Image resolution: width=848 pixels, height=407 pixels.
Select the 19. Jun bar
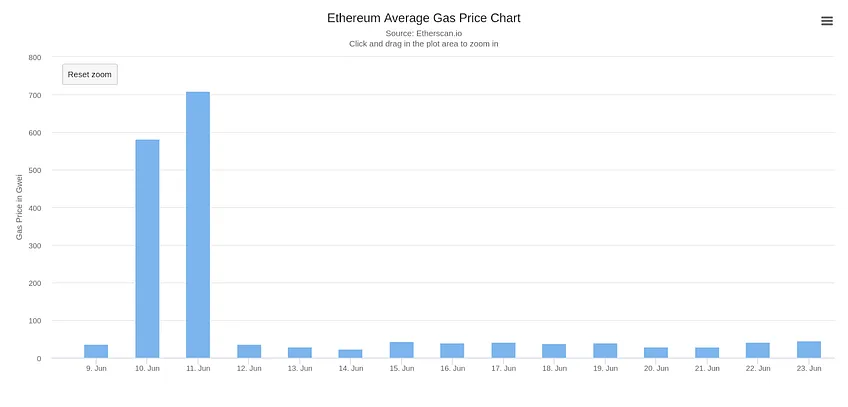[605, 351]
